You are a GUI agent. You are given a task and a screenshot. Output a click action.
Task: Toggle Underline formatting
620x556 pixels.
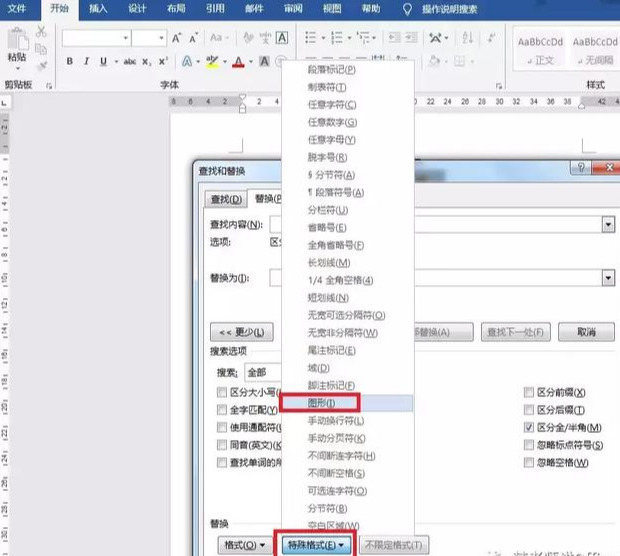click(x=103, y=61)
